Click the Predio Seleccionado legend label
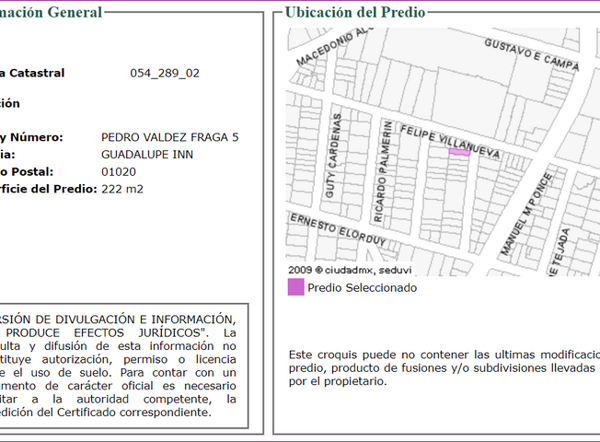The image size is (600, 442). click(362, 288)
